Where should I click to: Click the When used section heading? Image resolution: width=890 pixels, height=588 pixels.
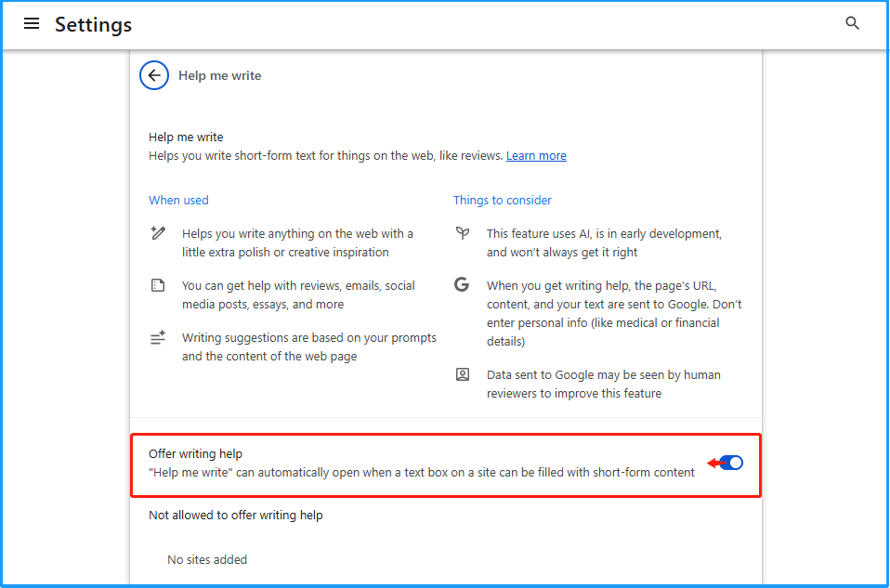pyautogui.click(x=178, y=200)
